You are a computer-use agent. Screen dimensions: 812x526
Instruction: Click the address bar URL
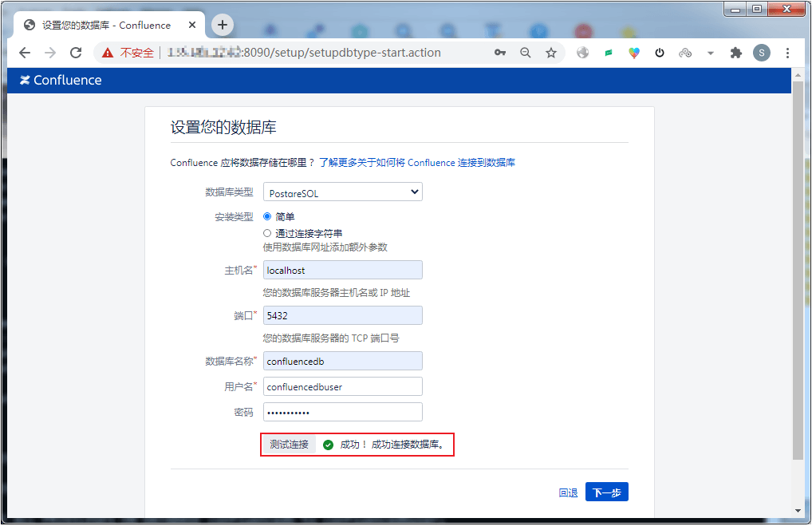pos(303,53)
